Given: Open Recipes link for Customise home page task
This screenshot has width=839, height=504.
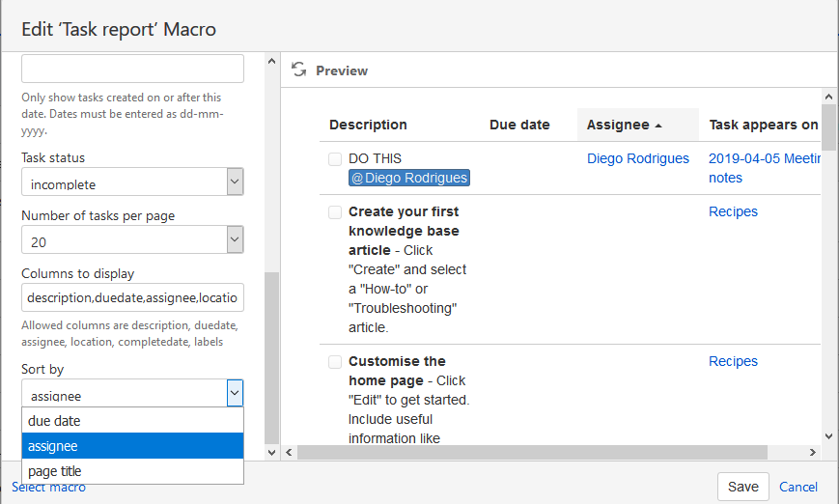Looking at the screenshot, I should click(x=733, y=361).
